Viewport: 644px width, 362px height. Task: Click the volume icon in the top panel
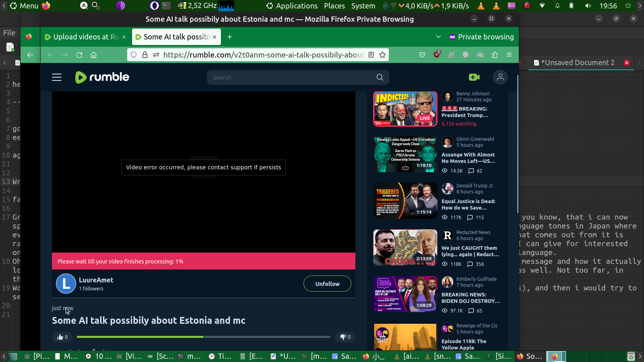pyautogui.click(x=588, y=6)
